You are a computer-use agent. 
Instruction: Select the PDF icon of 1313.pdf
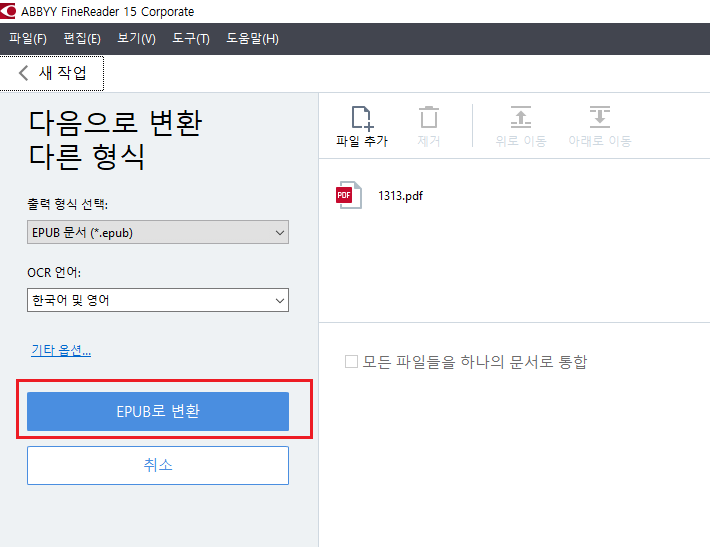349,195
